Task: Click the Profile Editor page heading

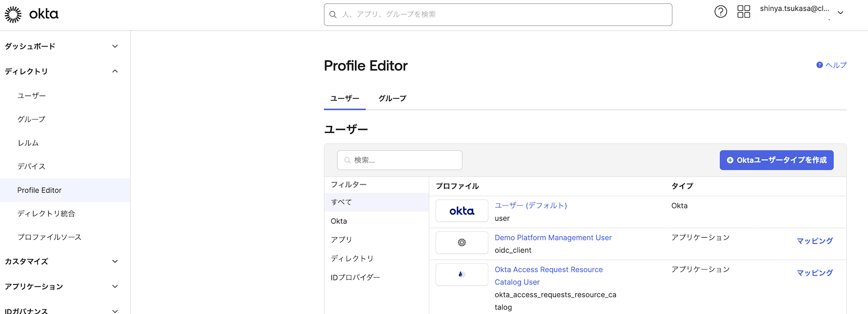Action: (x=365, y=66)
